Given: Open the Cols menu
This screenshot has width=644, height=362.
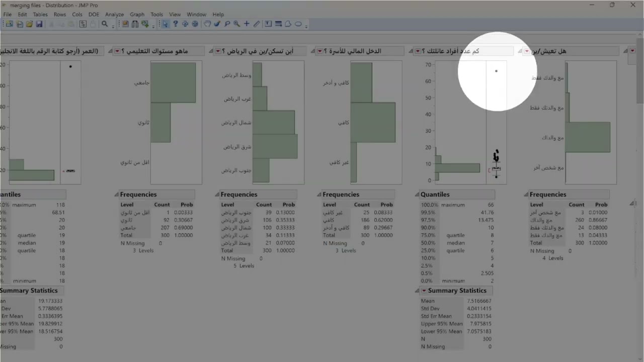Looking at the screenshot, I should [77, 15].
